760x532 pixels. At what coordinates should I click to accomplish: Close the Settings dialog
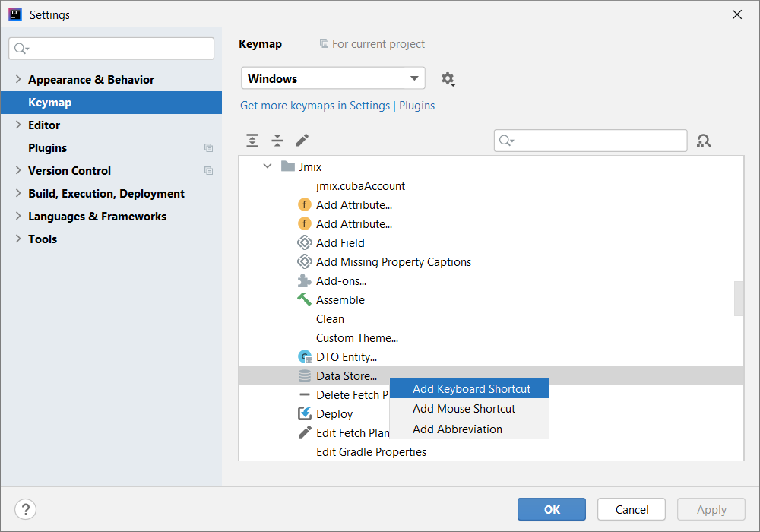coord(737,14)
